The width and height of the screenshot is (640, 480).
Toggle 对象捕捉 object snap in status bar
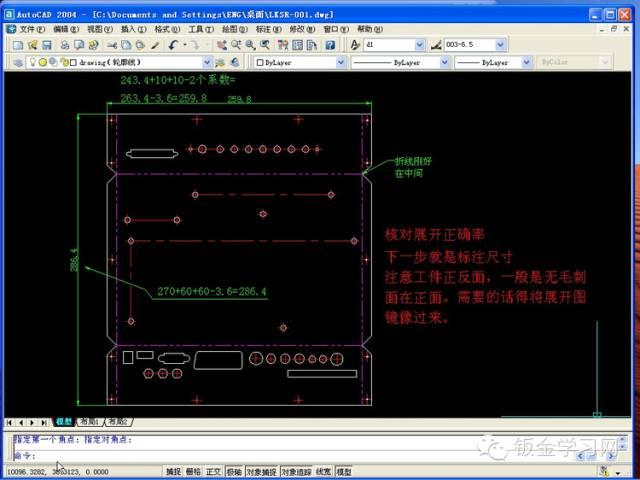(262, 472)
